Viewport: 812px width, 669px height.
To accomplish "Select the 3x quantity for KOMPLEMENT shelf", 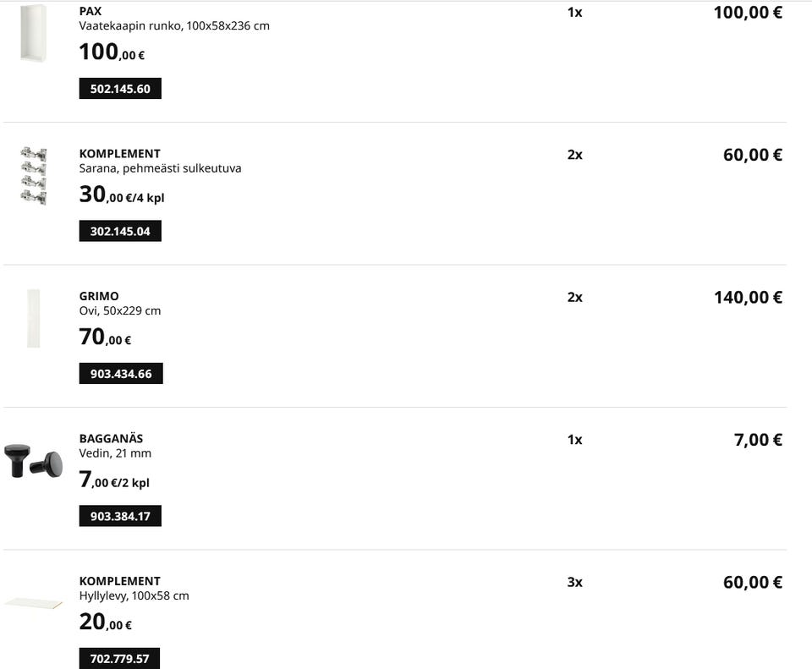I will 575,582.
